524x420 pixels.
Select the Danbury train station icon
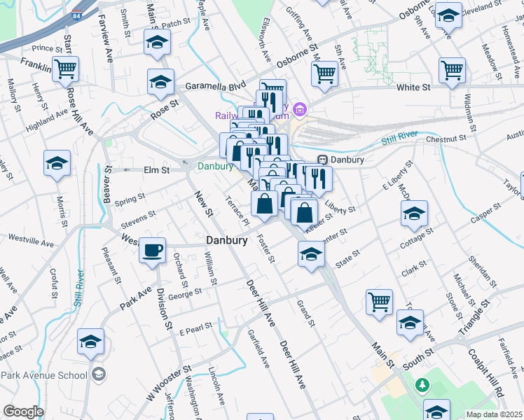tap(322, 160)
